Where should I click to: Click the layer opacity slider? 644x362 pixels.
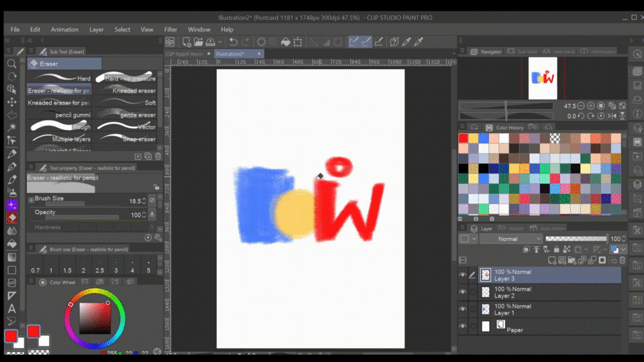576,239
